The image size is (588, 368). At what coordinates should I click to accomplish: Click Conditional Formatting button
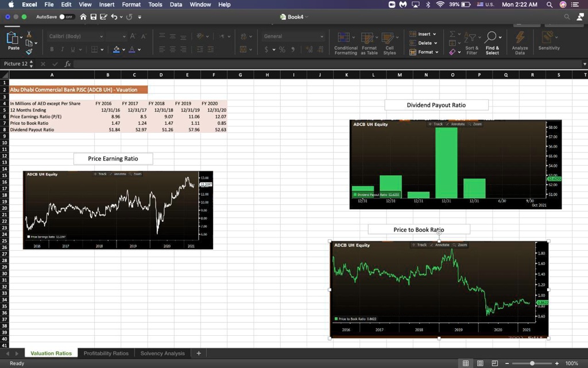pos(346,44)
